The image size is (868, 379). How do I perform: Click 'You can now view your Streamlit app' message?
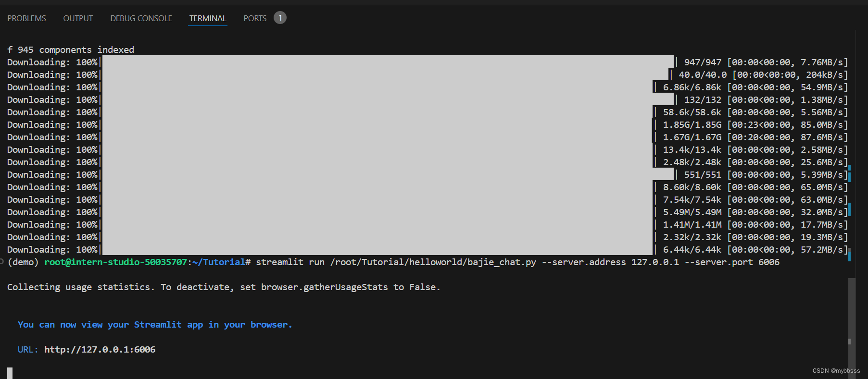(155, 324)
